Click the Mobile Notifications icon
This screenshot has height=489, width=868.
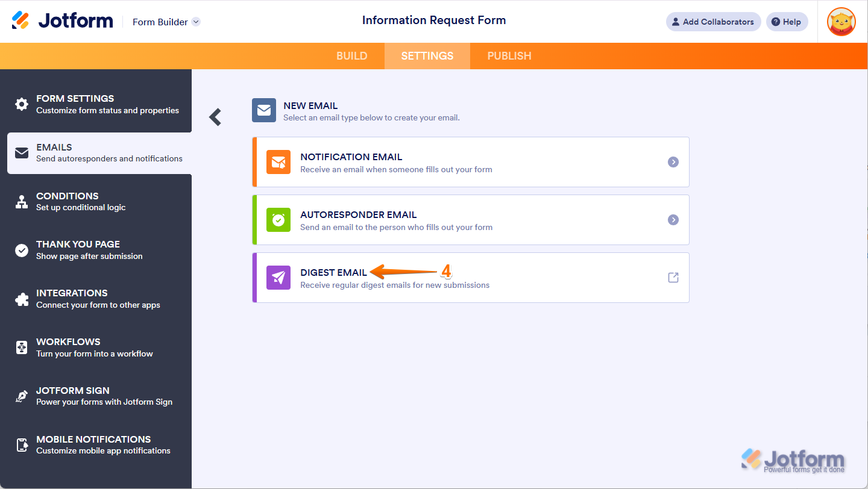(22, 445)
